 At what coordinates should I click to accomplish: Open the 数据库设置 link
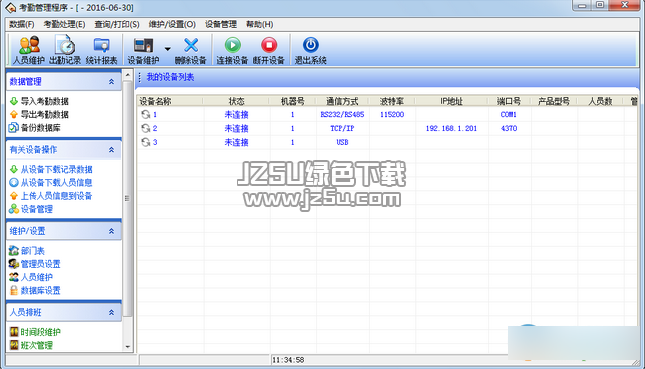click(41, 291)
